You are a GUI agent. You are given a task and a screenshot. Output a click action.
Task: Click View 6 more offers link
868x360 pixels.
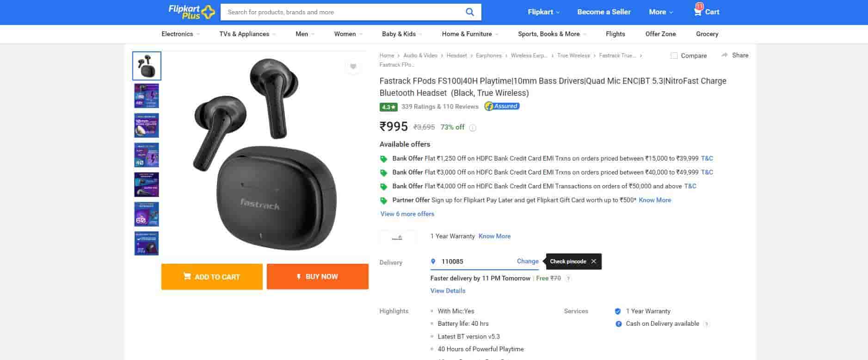pos(407,214)
